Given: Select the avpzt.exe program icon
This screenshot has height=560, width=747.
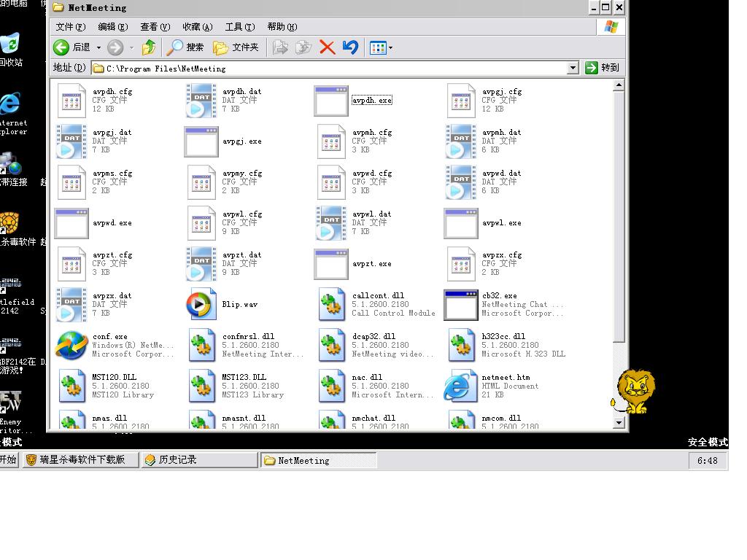Looking at the screenshot, I should click(331, 264).
